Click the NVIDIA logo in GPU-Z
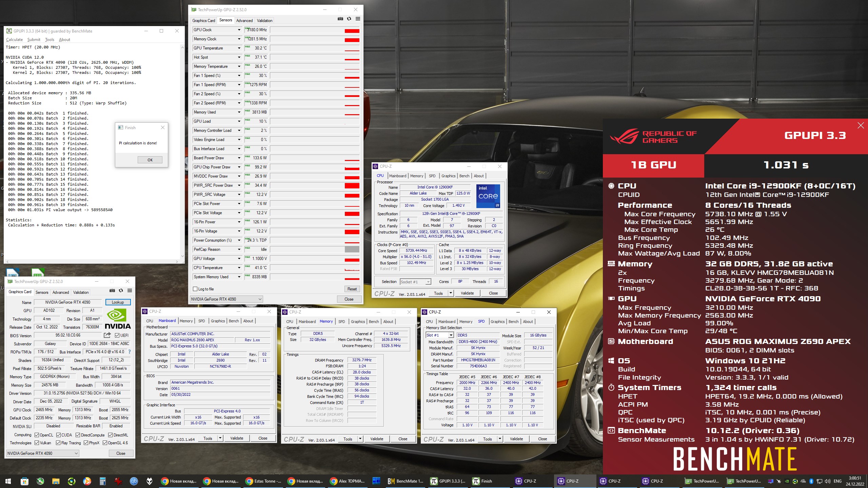This screenshot has width=868, height=488. tap(118, 319)
